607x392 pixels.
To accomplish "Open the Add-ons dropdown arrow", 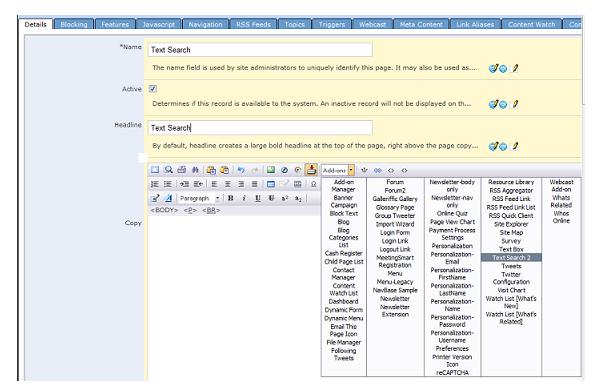I will (x=351, y=170).
